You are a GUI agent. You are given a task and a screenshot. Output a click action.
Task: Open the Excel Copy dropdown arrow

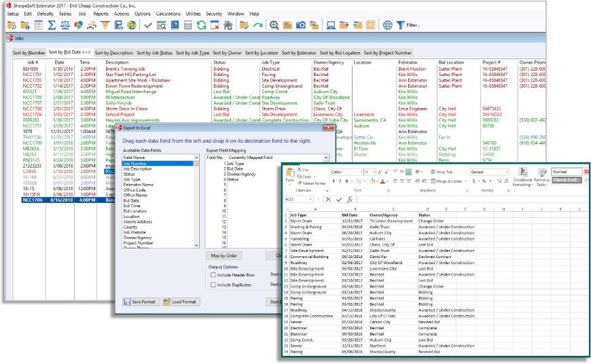(314, 177)
